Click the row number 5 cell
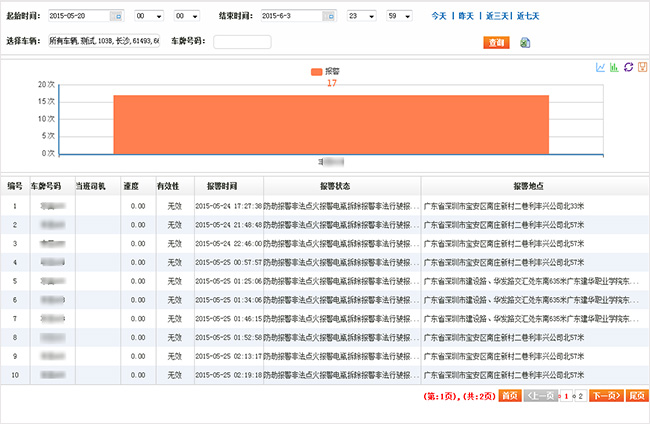The width and height of the screenshot is (650, 424). (x=15, y=281)
